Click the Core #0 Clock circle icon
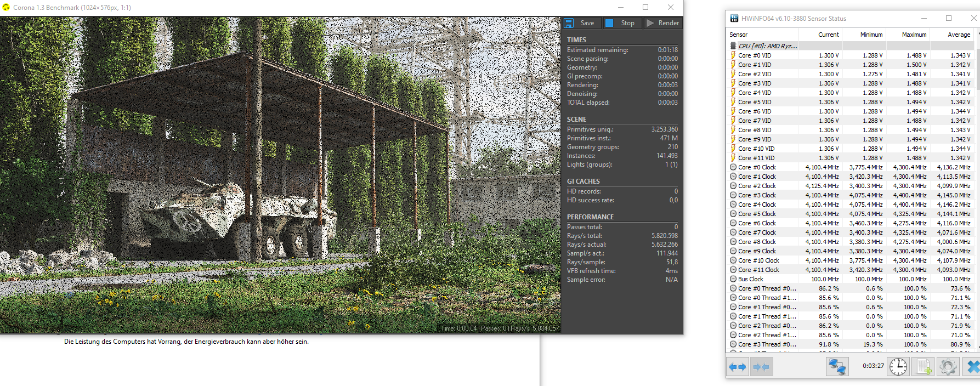The height and width of the screenshot is (386, 980). 733,167
